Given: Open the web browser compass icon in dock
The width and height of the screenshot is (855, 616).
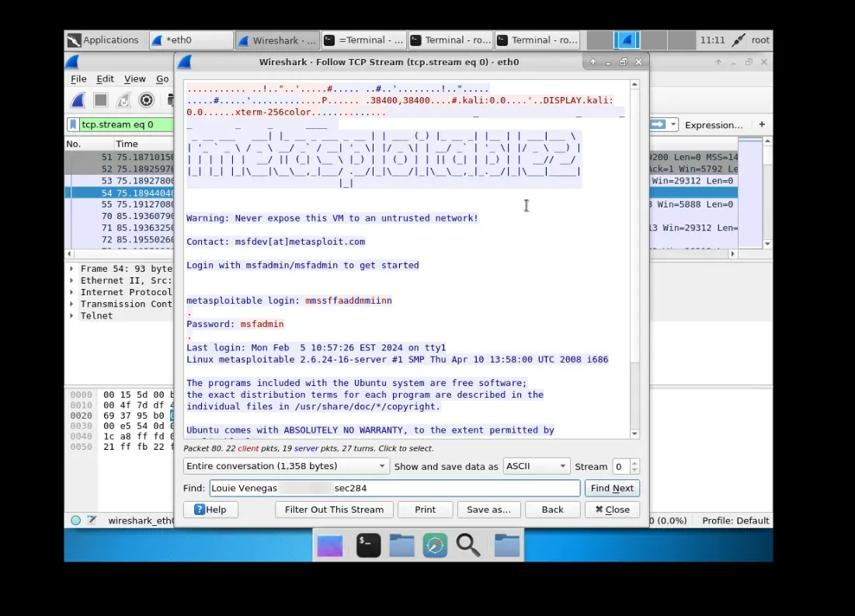Looking at the screenshot, I should (435, 545).
